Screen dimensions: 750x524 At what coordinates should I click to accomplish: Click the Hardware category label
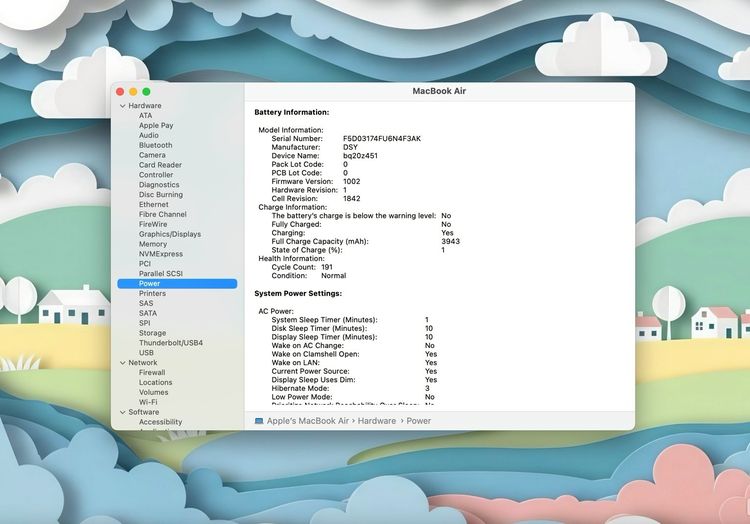144,106
